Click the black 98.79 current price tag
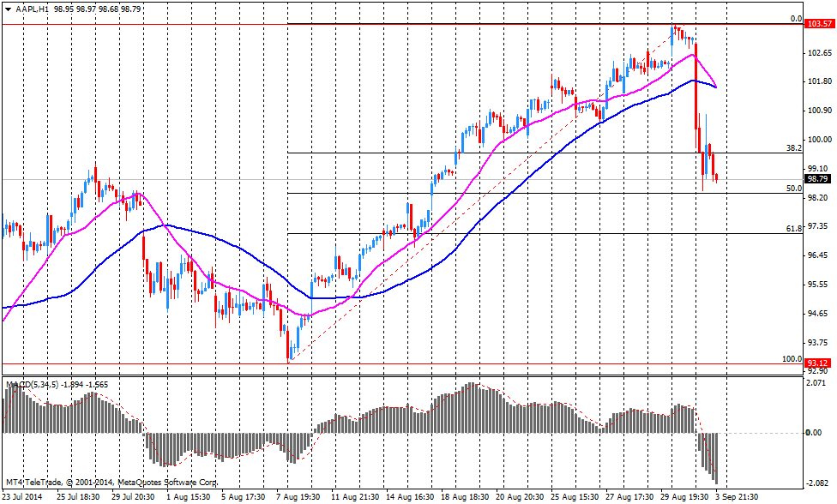This screenshot has height=504, width=837. [x=820, y=178]
